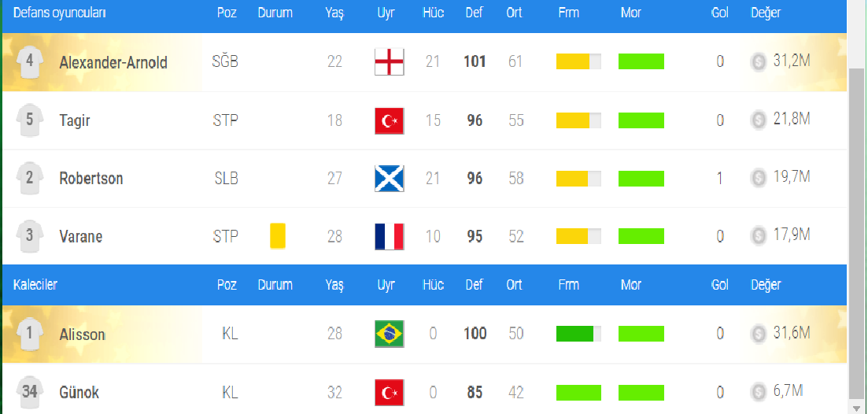Open the player named Alexander-Arnold
Screen dimensions: 868x414
coord(113,62)
